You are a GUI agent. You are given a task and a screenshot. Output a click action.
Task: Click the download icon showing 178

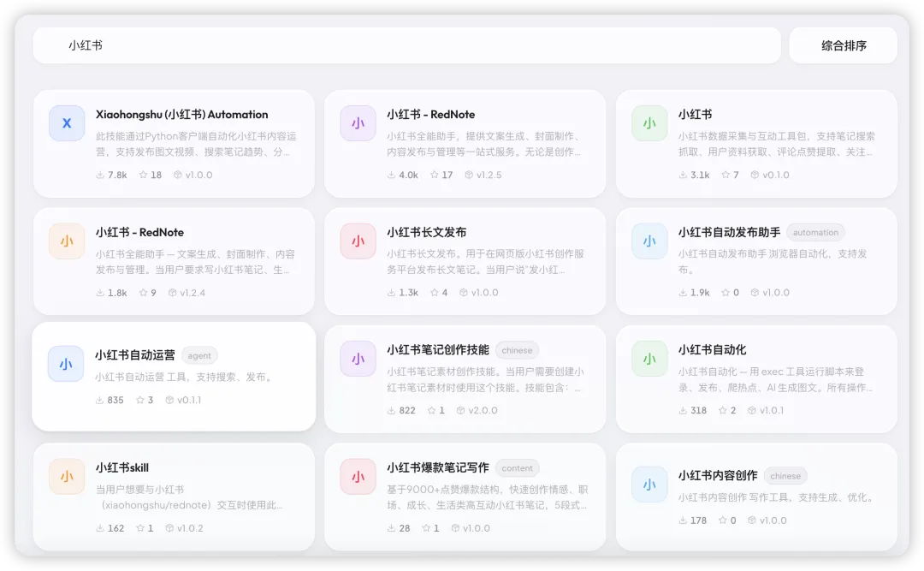point(683,520)
